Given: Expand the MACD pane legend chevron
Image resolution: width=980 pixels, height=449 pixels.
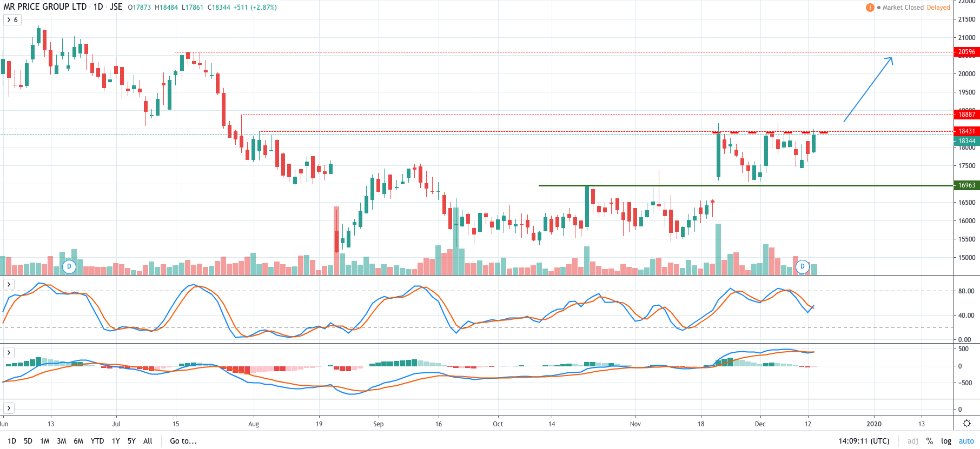Looking at the screenshot, I should tap(9, 353).
